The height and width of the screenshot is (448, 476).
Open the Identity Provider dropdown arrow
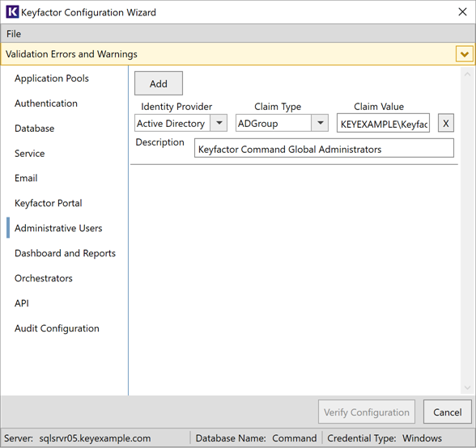click(x=219, y=123)
